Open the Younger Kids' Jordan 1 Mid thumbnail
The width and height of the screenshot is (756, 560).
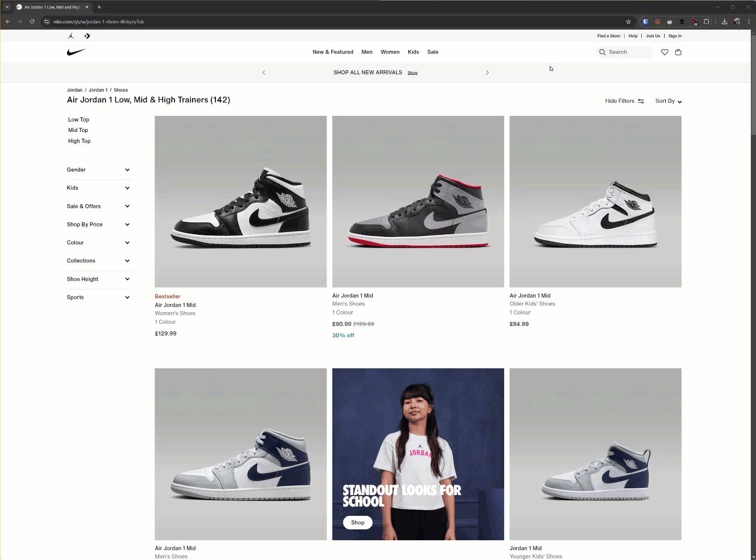[595, 454]
